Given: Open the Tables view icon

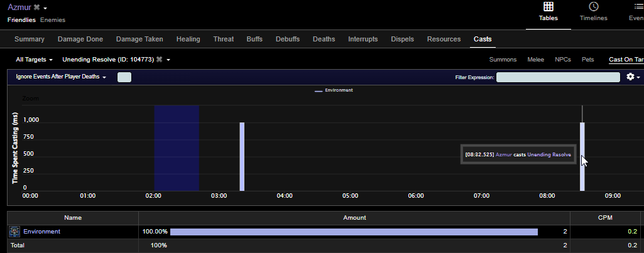Looking at the screenshot, I should 548,6.
